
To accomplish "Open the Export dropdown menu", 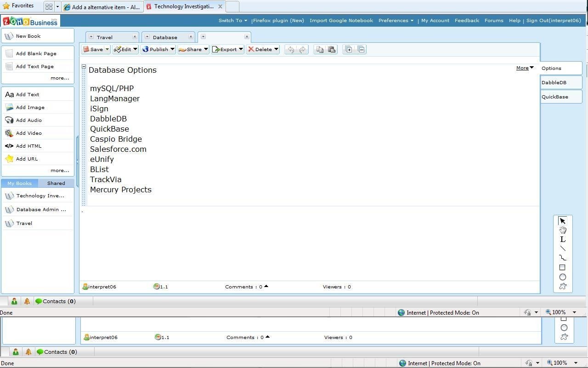I will click(241, 49).
